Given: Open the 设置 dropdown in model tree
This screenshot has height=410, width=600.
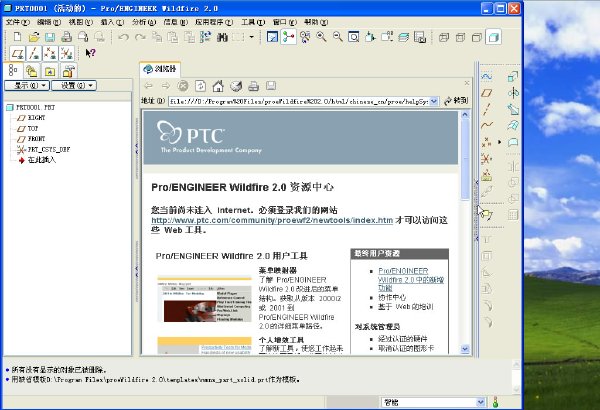Looking at the screenshot, I should coord(74,85).
